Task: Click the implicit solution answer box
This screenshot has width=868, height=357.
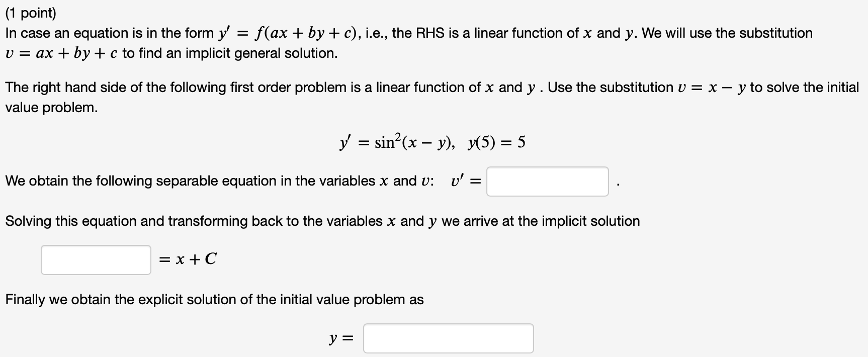Action: point(96,259)
